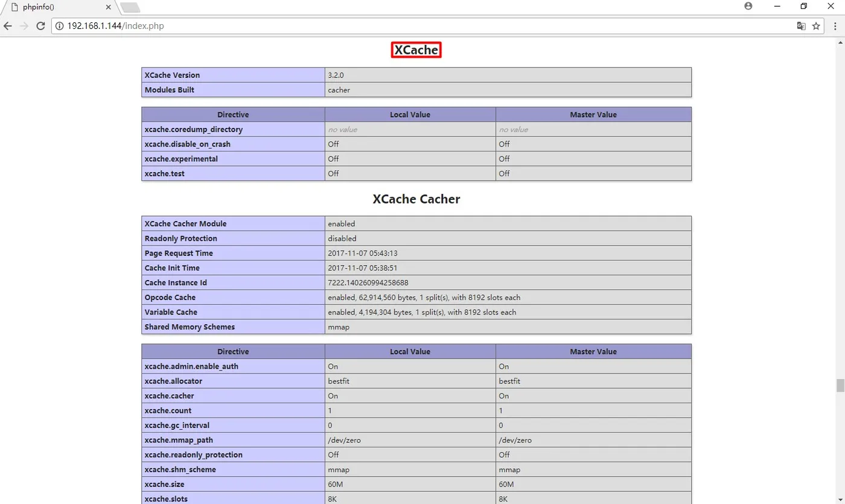Select Variable Cache value with 4,194,304 bytes
This screenshot has width=845, height=504.
coord(422,312)
